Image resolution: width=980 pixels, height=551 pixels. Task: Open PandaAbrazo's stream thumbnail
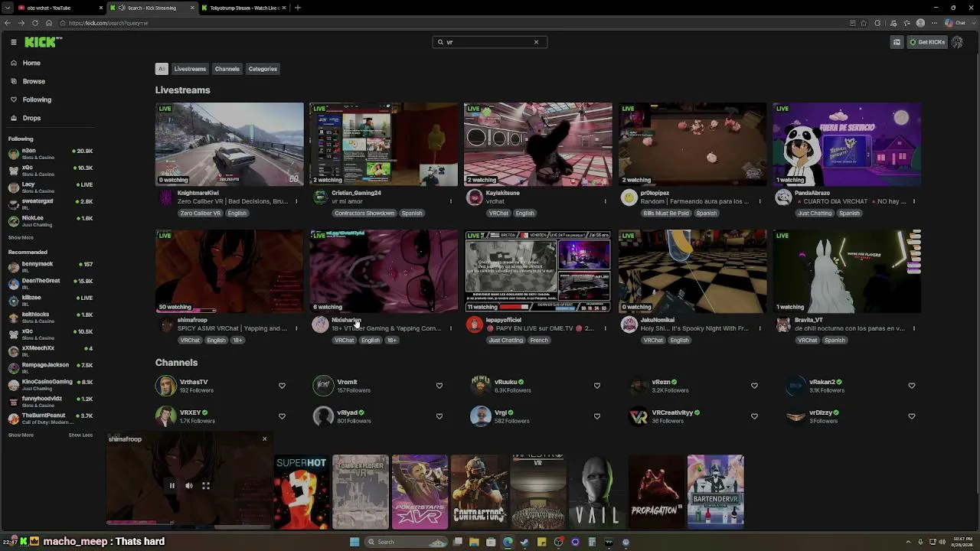(847, 144)
